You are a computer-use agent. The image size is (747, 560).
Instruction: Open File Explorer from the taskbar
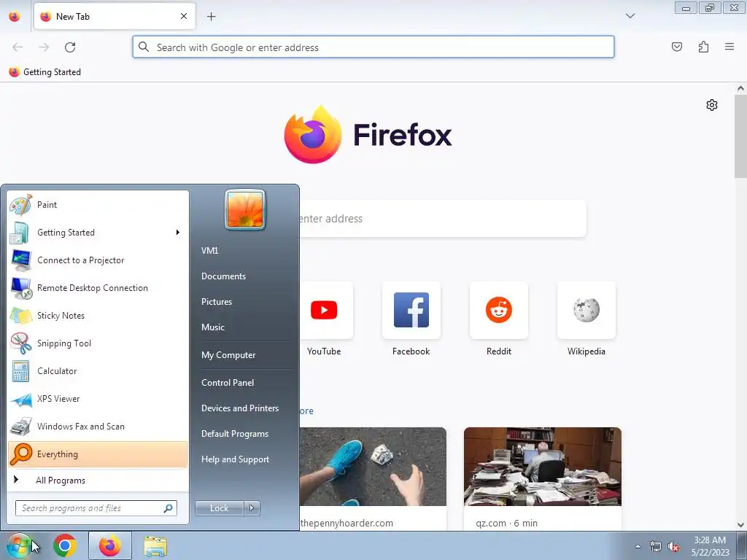pos(155,546)
